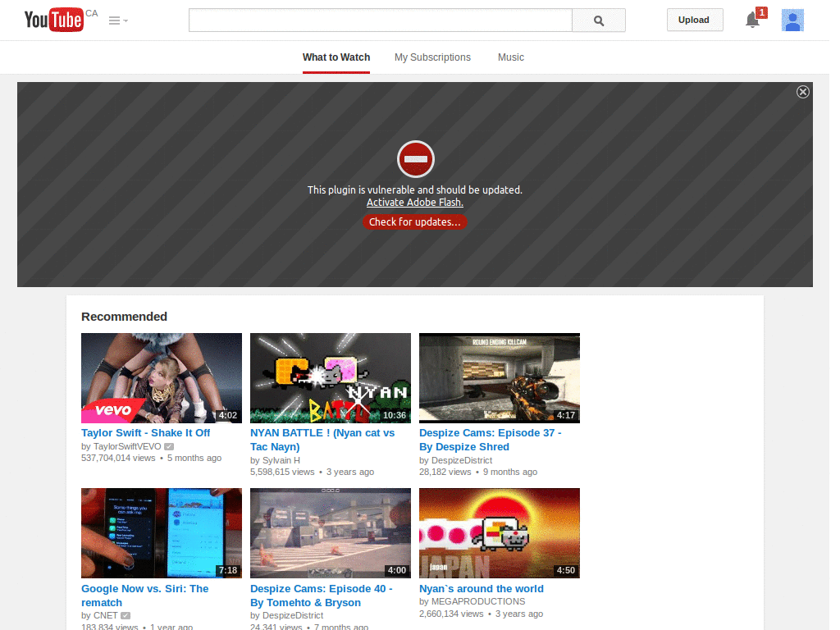Open DespizeDistrict channel under Episode 37
Image resolution: width=840 pixels, height=630 pixels.
[462, 460]
